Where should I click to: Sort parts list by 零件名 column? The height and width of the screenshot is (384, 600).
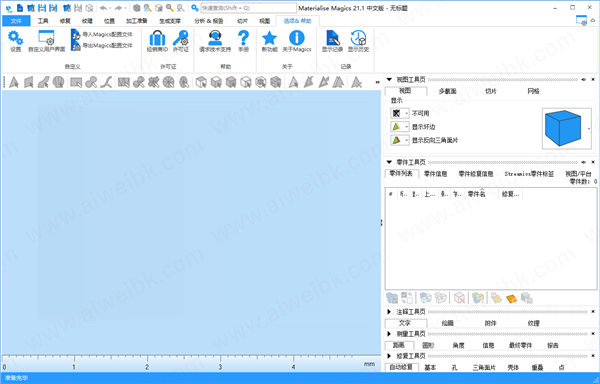pos(481,194)
